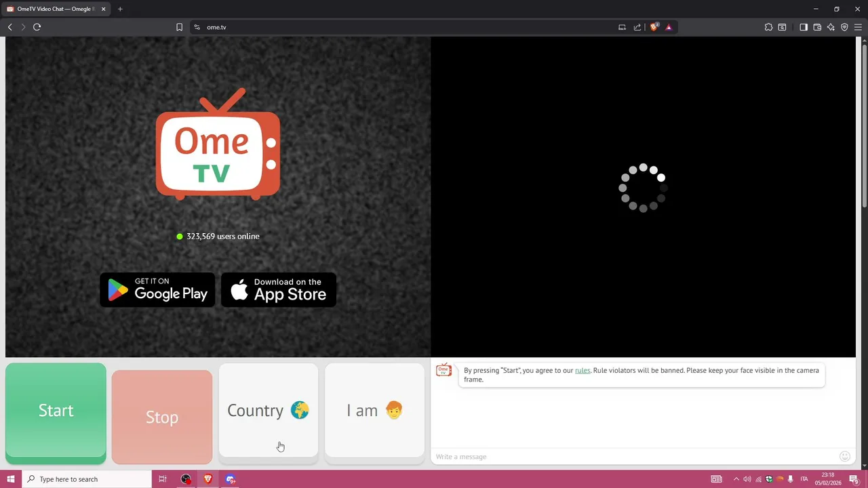Screen dimensions: 868x488
Task: Toggle the browser sidebar panel
Action: tap(804, 27)
